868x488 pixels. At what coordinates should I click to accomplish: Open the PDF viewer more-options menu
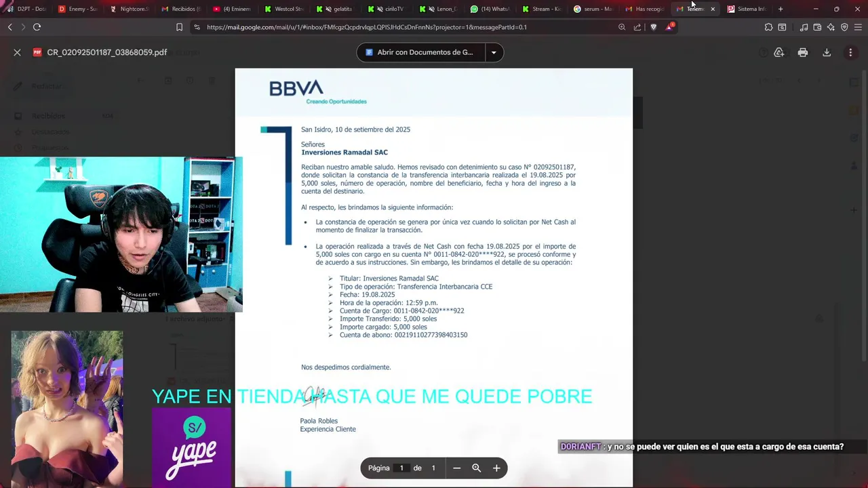[850, 52]
